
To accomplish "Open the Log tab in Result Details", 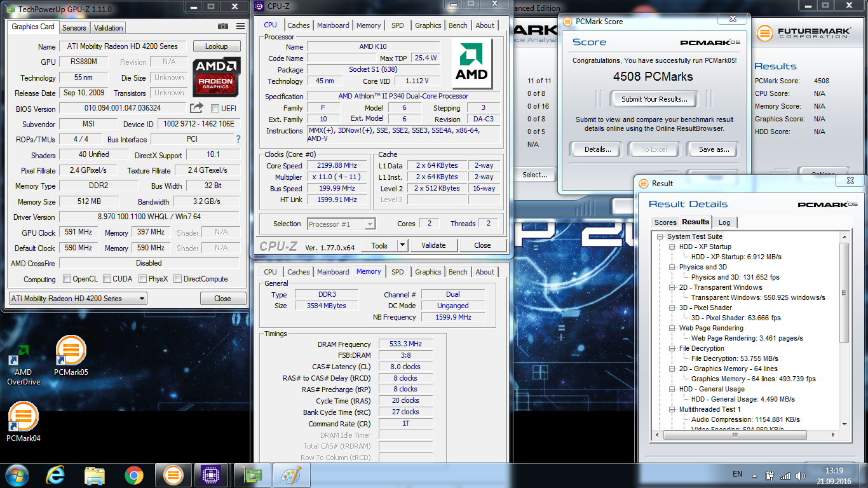I will [x=724, y=222].
